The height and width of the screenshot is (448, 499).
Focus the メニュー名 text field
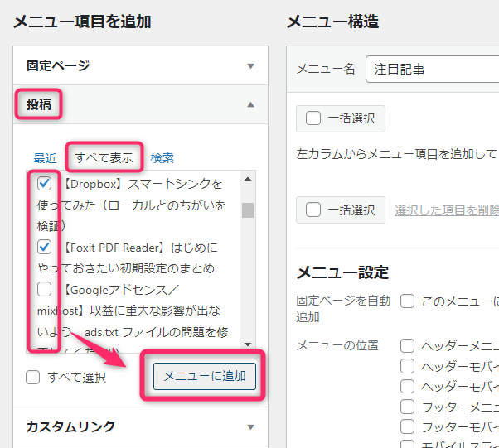click(x=431, y=70)
